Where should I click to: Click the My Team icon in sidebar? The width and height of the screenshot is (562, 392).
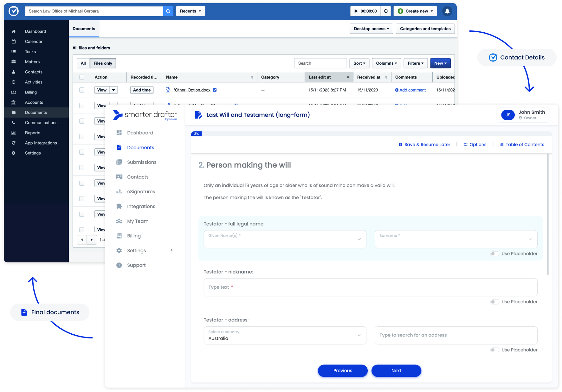tap(119, 221)
